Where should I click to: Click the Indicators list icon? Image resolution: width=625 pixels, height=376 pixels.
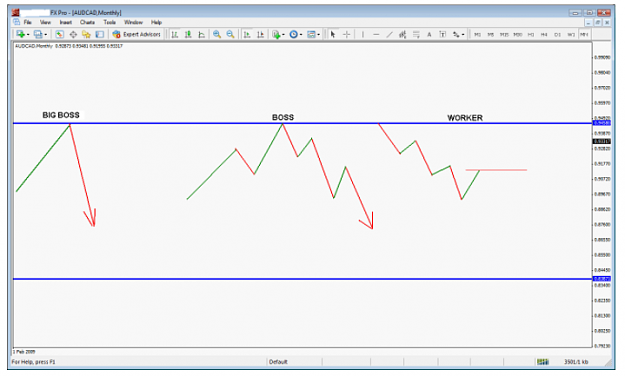[x=276, y=34]
